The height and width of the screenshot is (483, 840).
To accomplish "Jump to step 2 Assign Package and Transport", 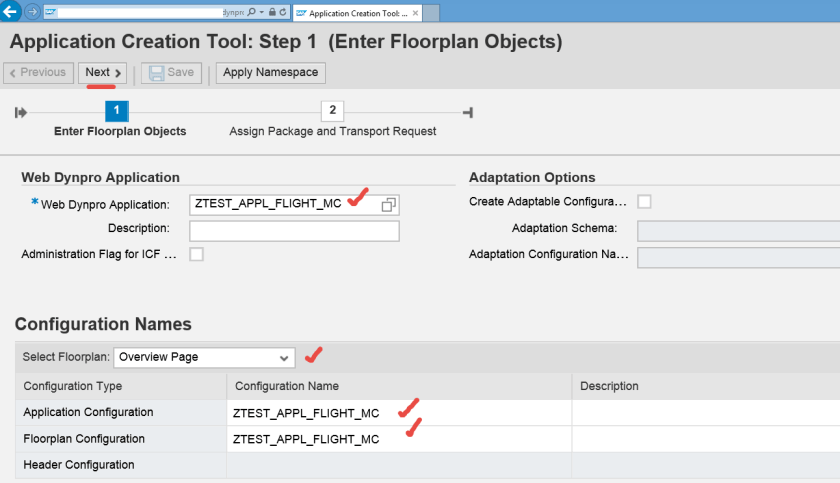I will click(332, 110).
